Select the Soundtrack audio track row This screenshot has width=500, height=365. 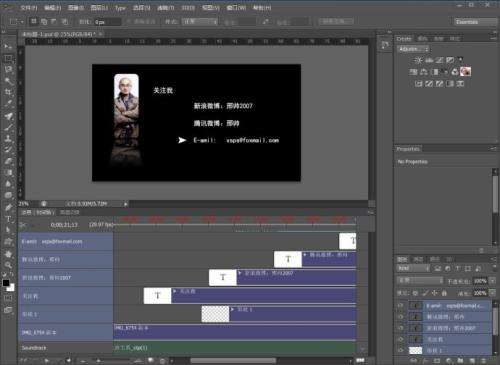coord(66,348)
